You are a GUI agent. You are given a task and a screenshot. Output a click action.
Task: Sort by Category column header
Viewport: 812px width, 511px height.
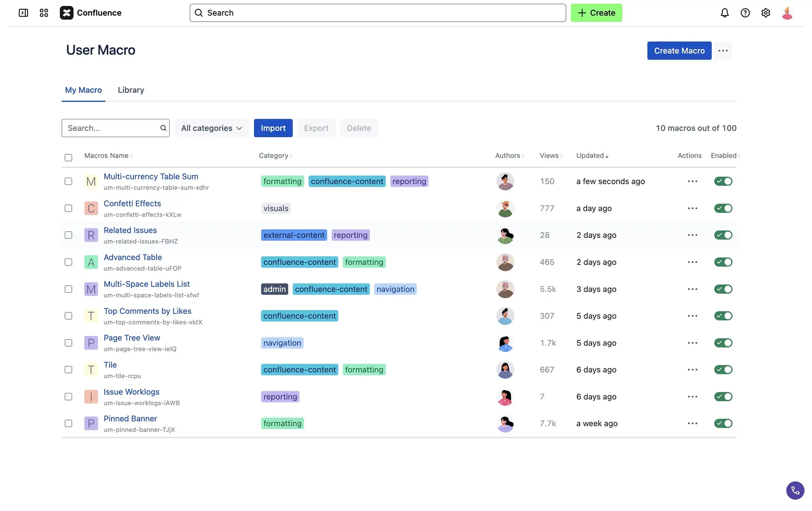point(275,156)
